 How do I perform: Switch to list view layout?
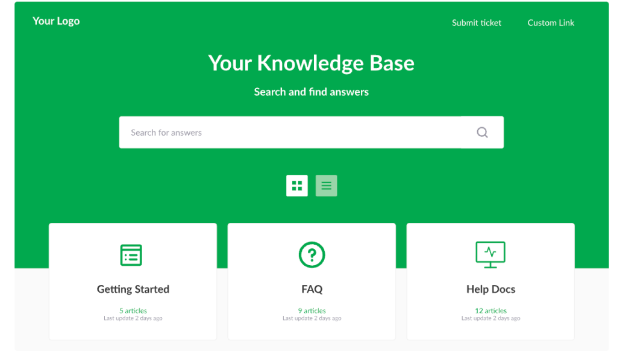tap(327, 186)
